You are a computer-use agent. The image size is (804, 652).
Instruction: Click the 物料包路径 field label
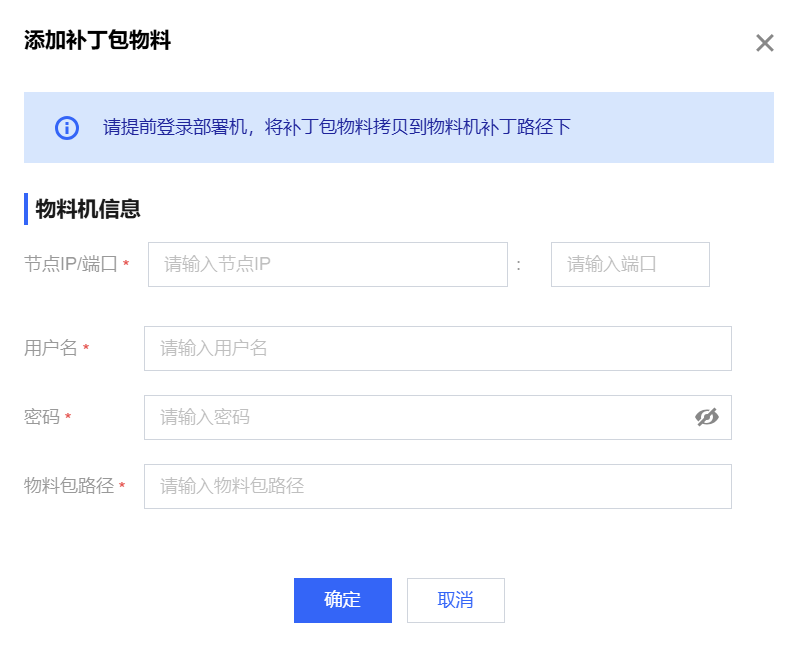(x=69, y=486)
